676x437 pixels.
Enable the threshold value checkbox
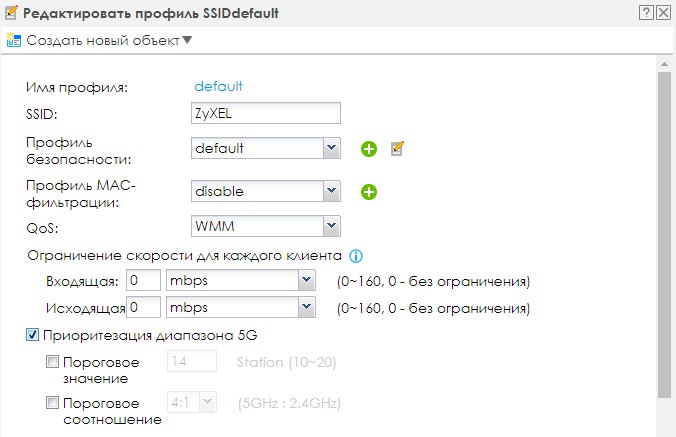click(x=53, y=362)
